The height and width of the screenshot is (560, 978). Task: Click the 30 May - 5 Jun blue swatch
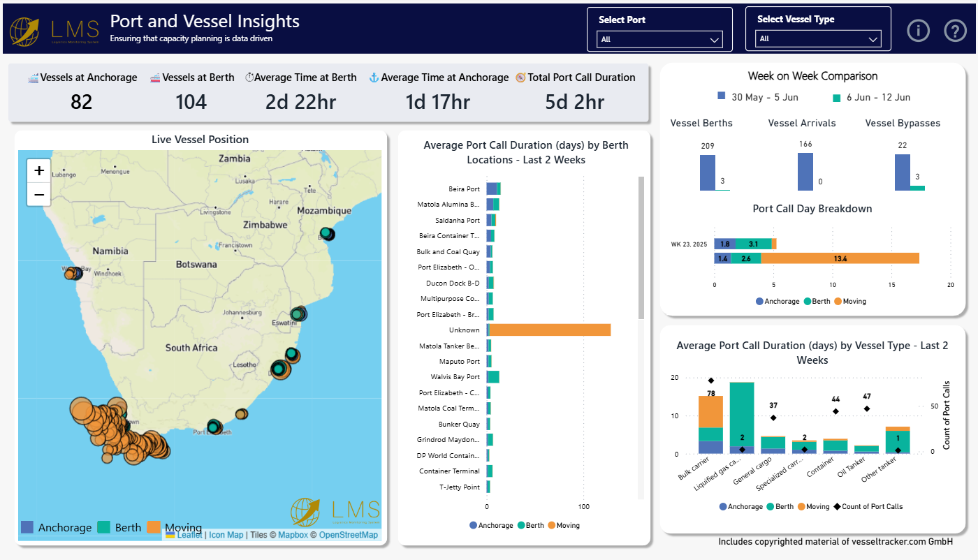pos(722,96)
